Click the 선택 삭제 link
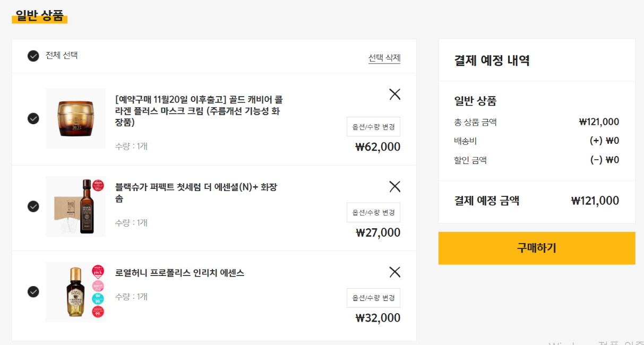The width and height of the screenshot is (644, 345). coord(384,58)
